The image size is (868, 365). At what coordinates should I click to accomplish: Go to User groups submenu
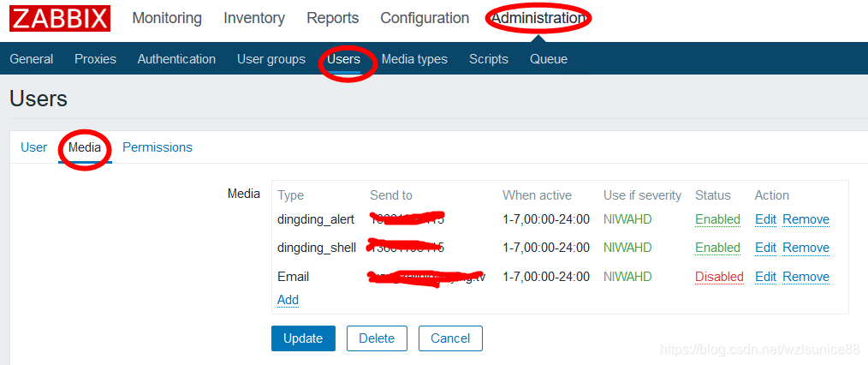[271, 59]
